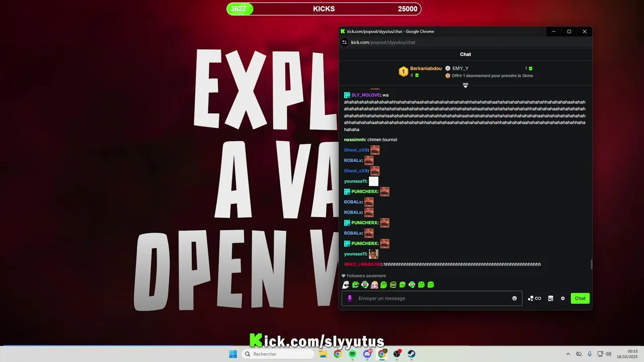Open chat settings gear icon
Image resolution: width=644 pixels, height=362 pixels.
[563, 298]
